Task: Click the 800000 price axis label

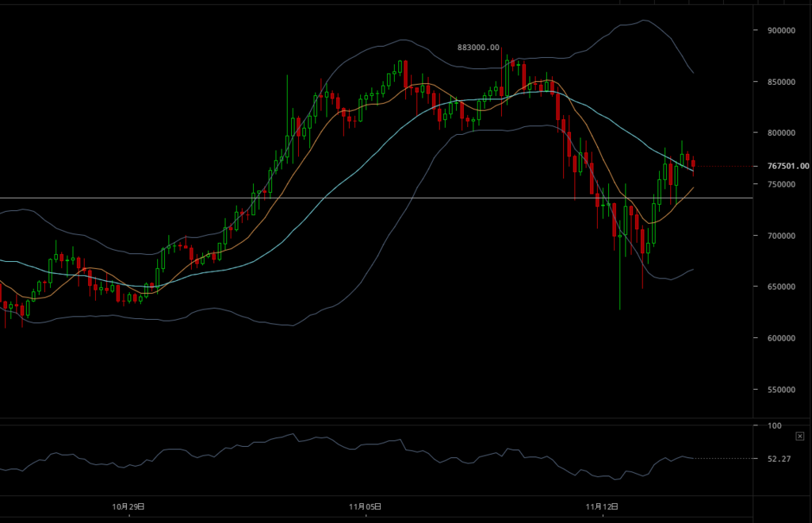Action: tap(781, 133)
